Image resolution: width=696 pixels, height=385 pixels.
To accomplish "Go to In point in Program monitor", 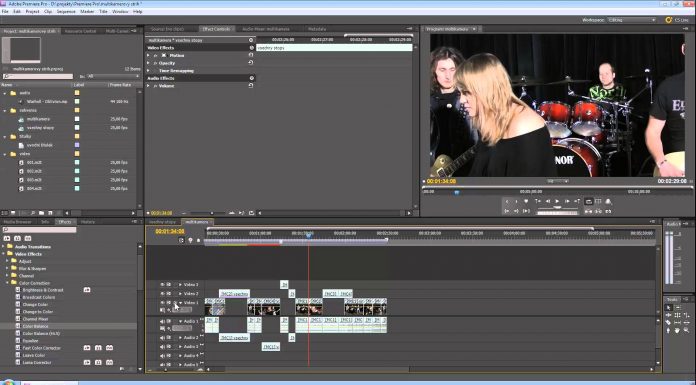I will pyautogui.click(x=507, y=211).
